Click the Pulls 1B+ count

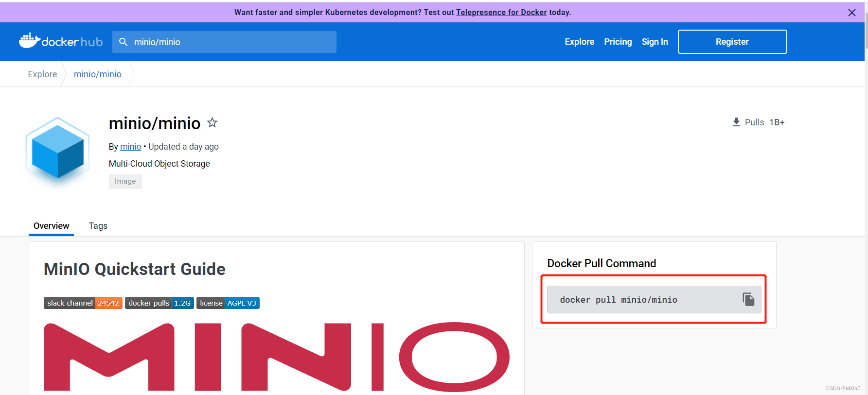click(764, 122)
